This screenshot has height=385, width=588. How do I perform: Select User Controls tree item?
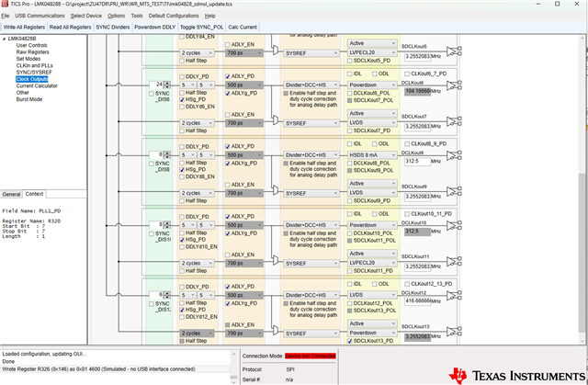pos(32,45)
